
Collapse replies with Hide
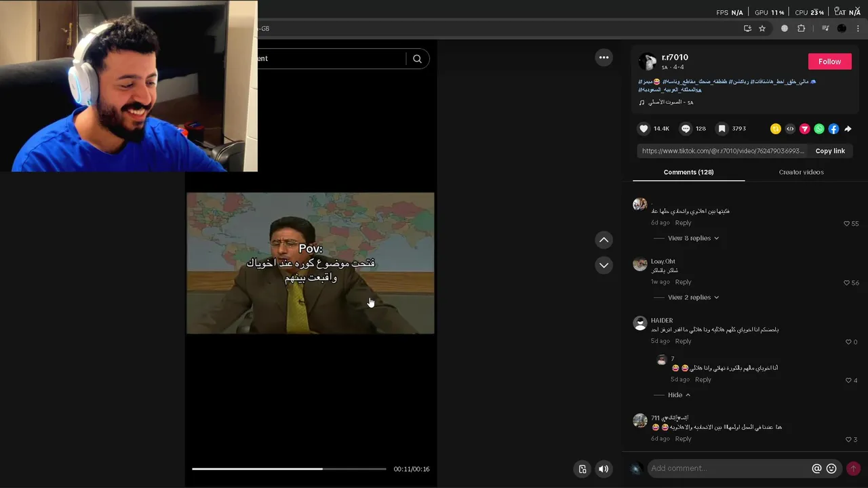pyautogui.click(x=679, y=395)
